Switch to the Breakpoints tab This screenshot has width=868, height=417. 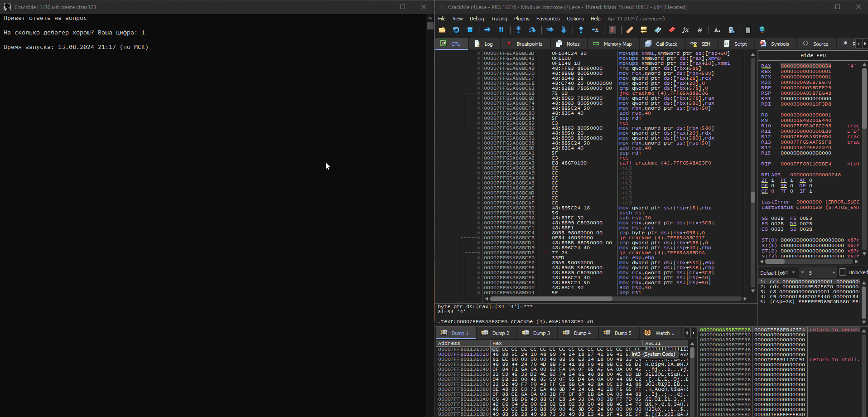point(525,44)
